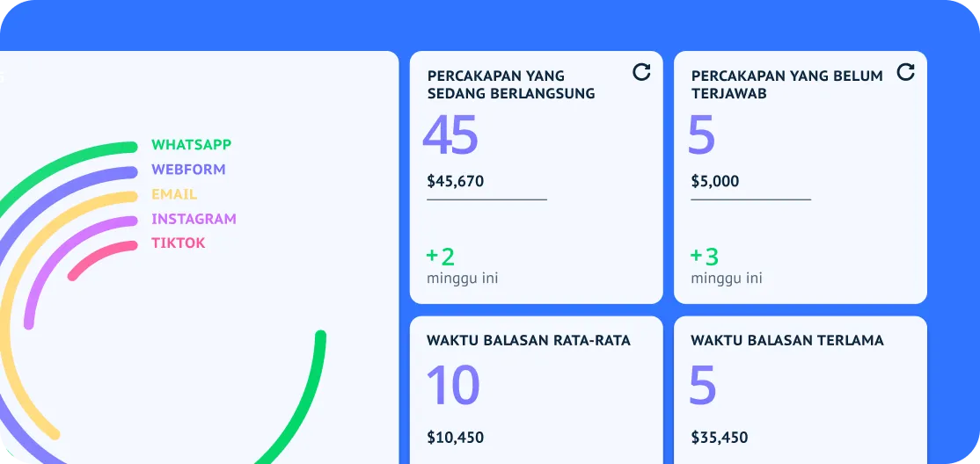
Task: Refresh the ongoing conversations card
Action: coord(641,72)
